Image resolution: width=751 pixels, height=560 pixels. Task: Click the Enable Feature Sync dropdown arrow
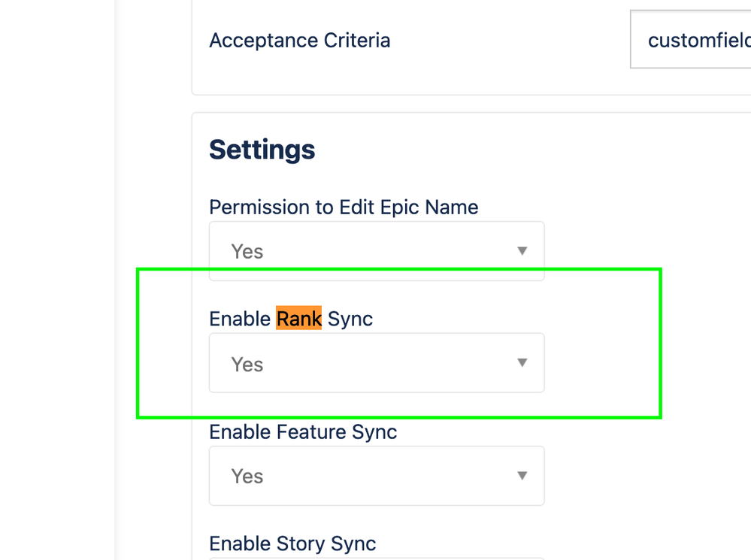point(522,476)
